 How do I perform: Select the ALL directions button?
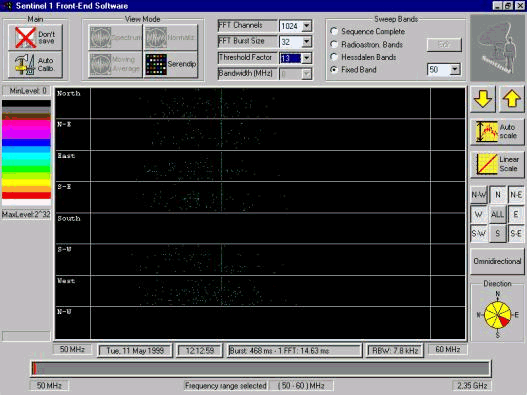(497, 214)
